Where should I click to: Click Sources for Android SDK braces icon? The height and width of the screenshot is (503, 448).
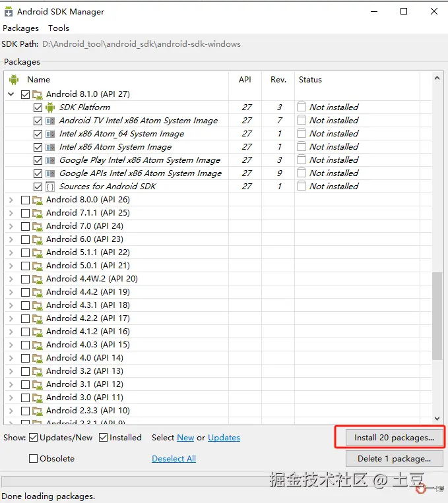coord(50,187)
